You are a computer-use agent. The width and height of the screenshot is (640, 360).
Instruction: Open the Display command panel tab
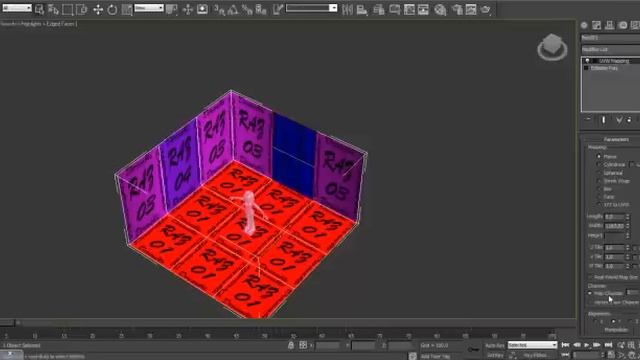pos(635,25)
